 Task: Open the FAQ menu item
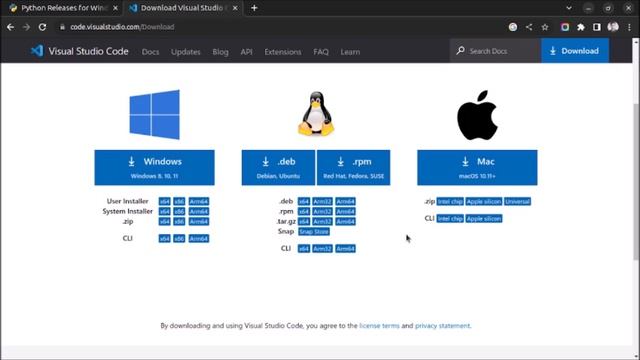click(x=321, y=52)
